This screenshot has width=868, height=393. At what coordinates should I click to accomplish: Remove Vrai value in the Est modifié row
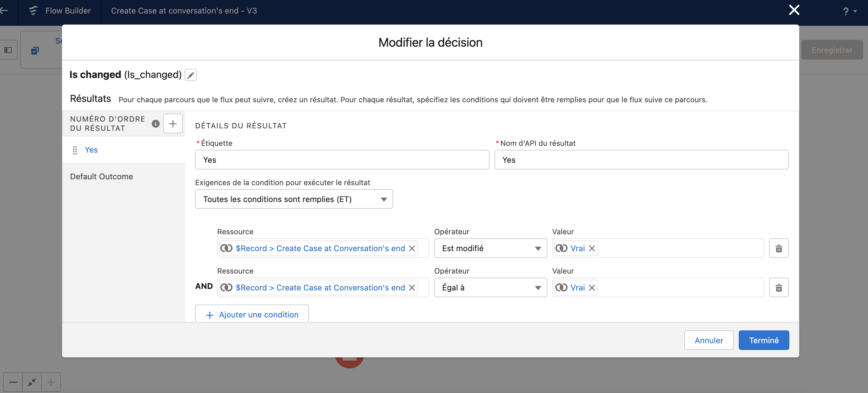click(x=592, y=248)
